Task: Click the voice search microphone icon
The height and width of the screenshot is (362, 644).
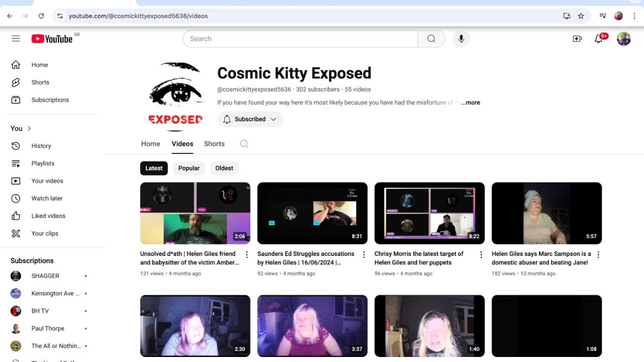Action: click(461, 39)
